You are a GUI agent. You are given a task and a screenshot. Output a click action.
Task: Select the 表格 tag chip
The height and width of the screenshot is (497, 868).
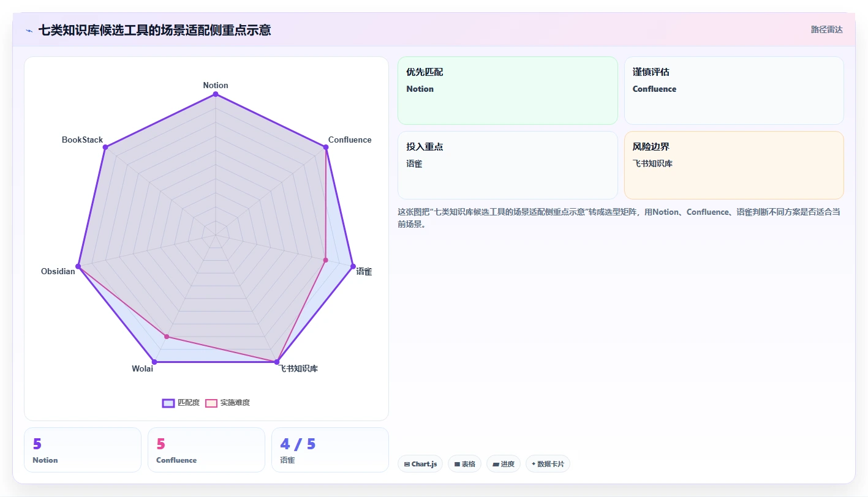coord(465,464)
